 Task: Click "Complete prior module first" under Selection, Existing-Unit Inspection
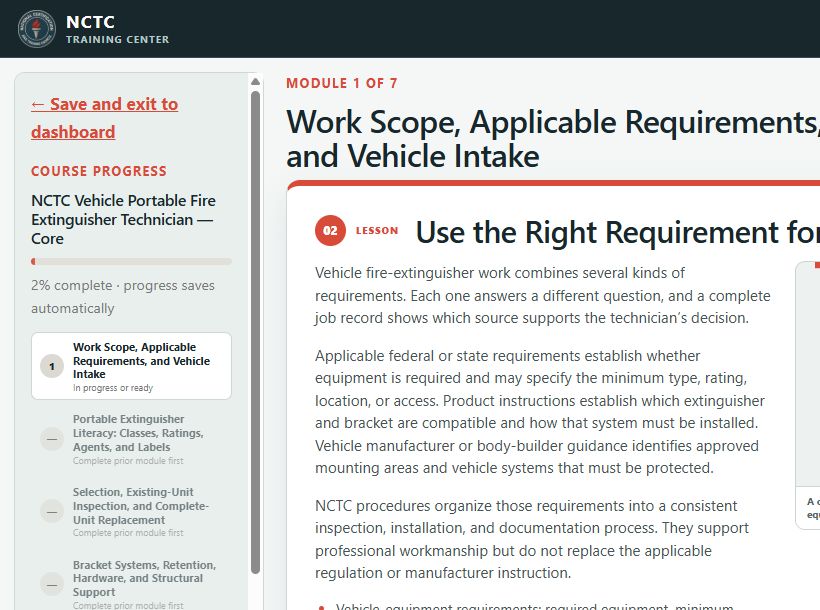click(128, 533)
